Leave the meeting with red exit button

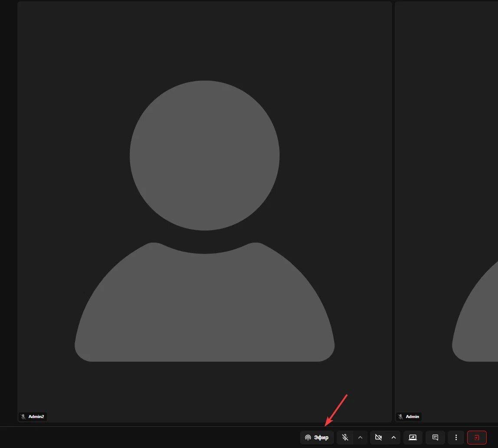point(477,438)
